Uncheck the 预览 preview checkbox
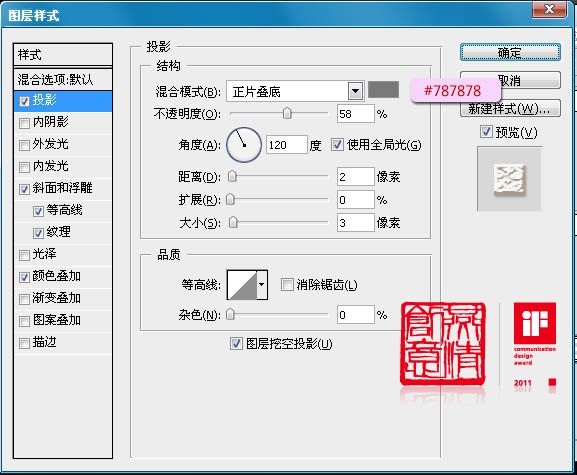 pos(486,132)
